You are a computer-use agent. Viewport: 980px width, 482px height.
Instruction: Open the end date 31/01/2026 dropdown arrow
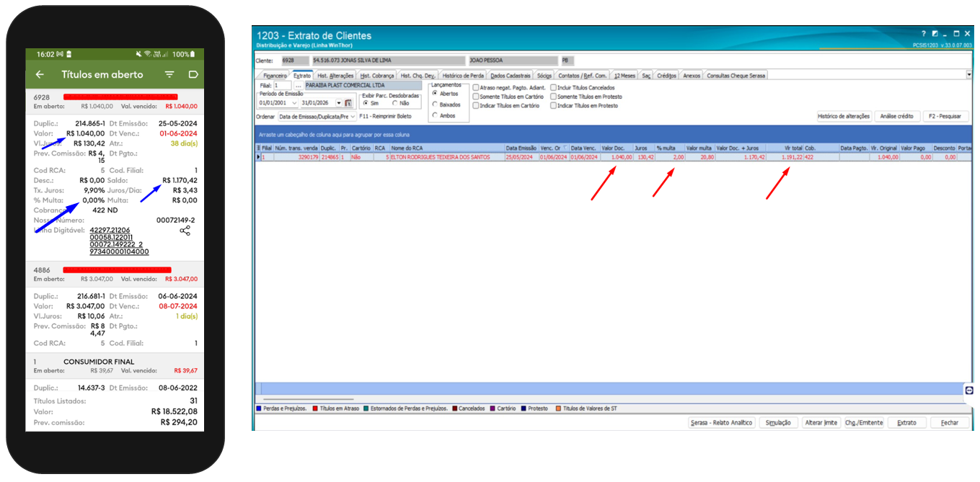click(x=339, y=103)
